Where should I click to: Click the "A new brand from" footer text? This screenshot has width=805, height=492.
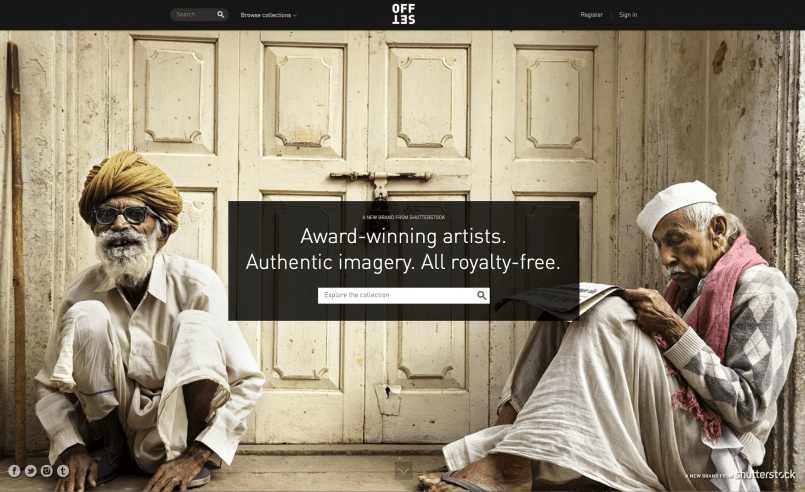coord(709,476)
